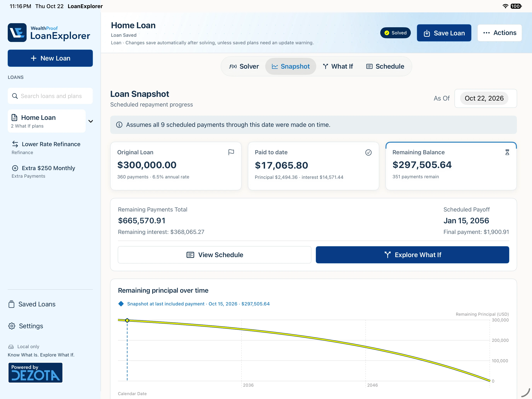
Task: Collapse the Home Loan plans chevron
Action: click(91, 121)
